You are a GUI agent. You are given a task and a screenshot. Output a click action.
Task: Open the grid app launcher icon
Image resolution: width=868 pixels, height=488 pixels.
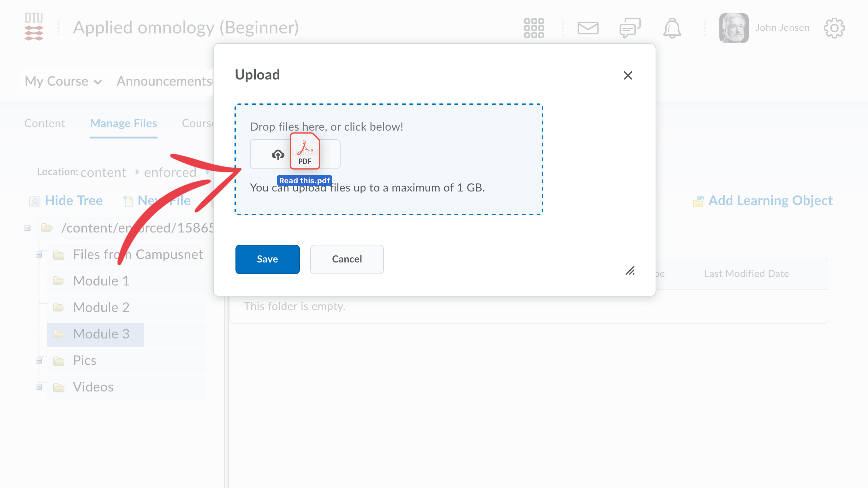[x=534, y=28]
